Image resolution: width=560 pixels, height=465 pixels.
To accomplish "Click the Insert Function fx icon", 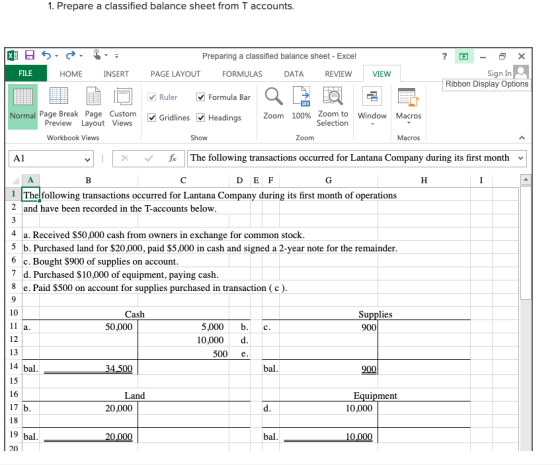I will (172, 158).
